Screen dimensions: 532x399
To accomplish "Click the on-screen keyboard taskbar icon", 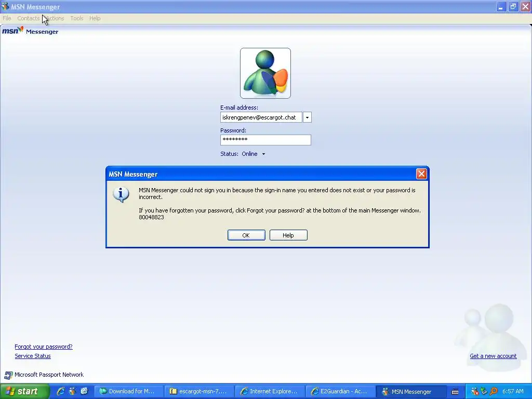I will (x=455, y=392).
